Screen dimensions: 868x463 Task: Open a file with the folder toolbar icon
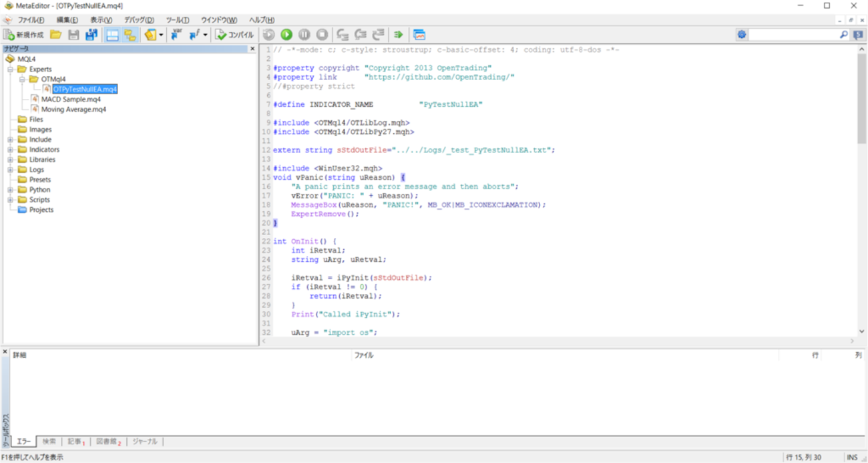coord(55,34)
